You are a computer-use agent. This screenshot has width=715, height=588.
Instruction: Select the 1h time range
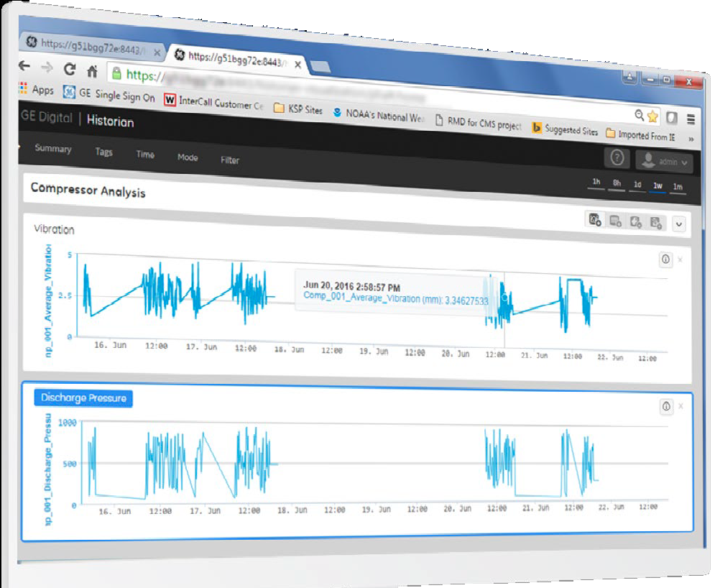pyautogui.click(x=596, y=182)
